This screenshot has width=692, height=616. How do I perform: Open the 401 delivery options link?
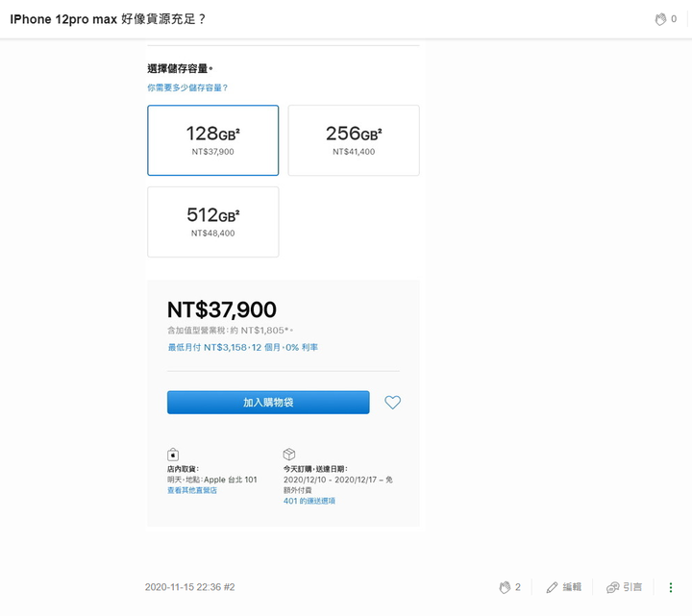pos(309,501)
